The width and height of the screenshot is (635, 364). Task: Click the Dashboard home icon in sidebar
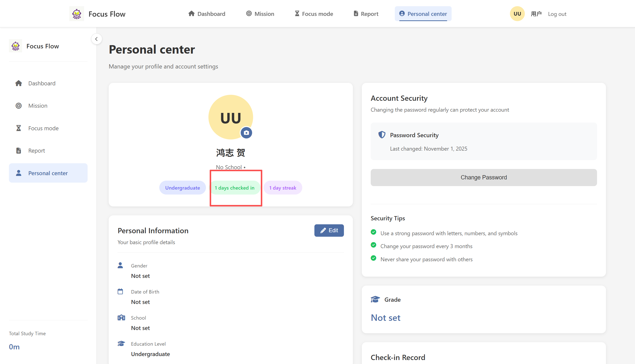pos(19,83)
